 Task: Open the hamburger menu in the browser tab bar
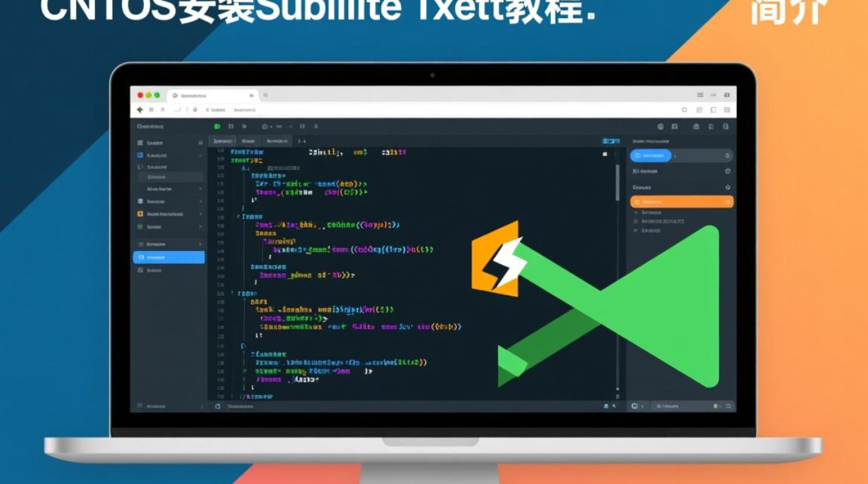click(700, 95)
